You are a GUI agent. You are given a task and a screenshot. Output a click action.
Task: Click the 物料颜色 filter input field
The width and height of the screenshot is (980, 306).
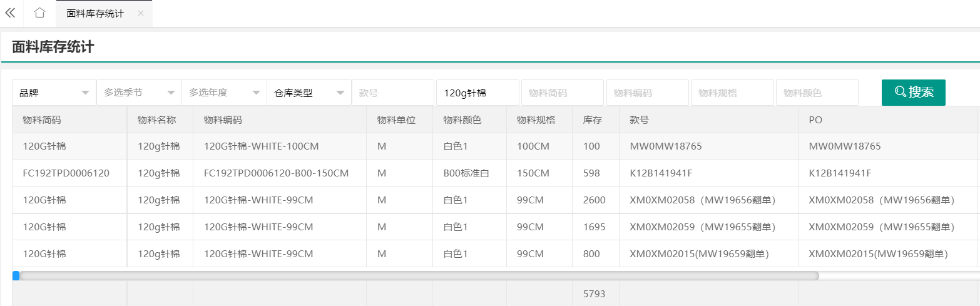click(x=817, y=93)
